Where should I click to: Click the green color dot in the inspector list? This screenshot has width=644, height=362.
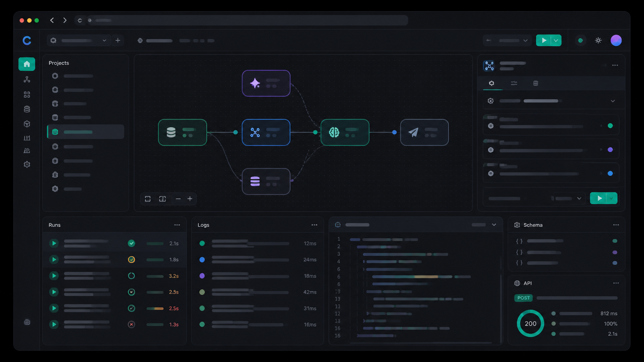tap(610, 126)
